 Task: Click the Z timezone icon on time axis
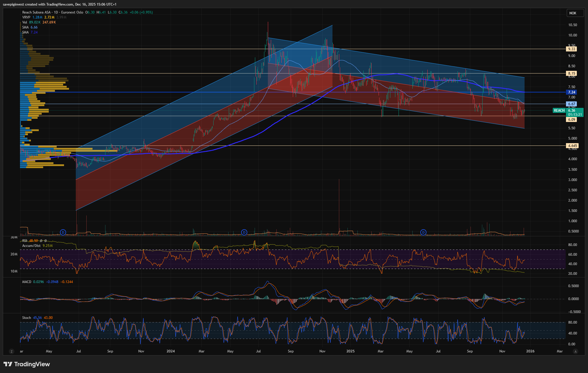pyautogui.click(x=11, y=351)
